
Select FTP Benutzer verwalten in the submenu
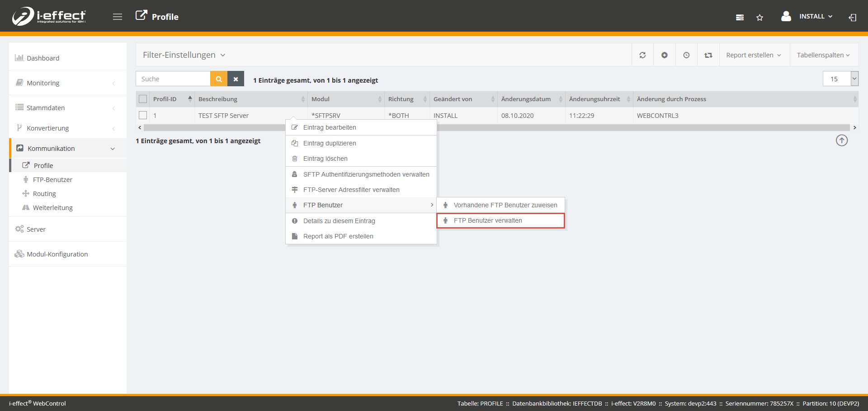(500, 220)
